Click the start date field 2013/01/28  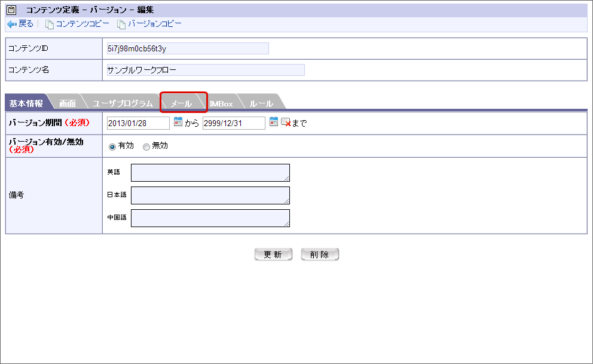138,123
